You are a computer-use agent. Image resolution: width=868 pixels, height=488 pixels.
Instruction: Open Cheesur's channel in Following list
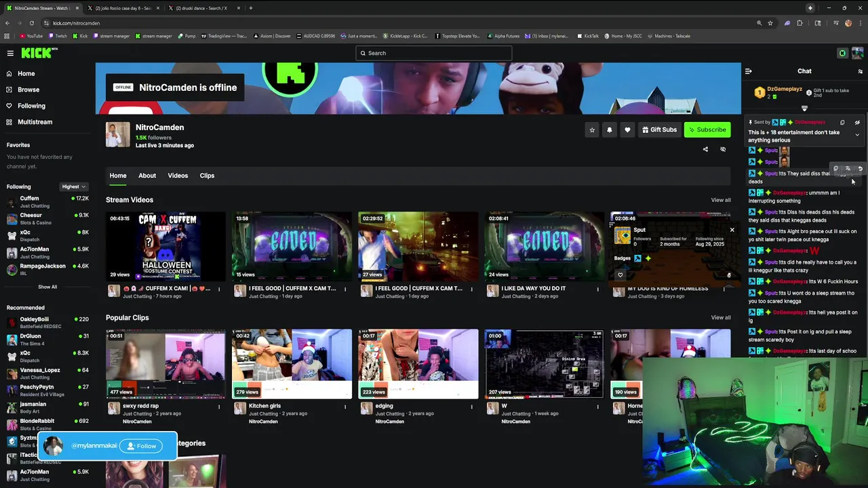[x=47, y=218]
